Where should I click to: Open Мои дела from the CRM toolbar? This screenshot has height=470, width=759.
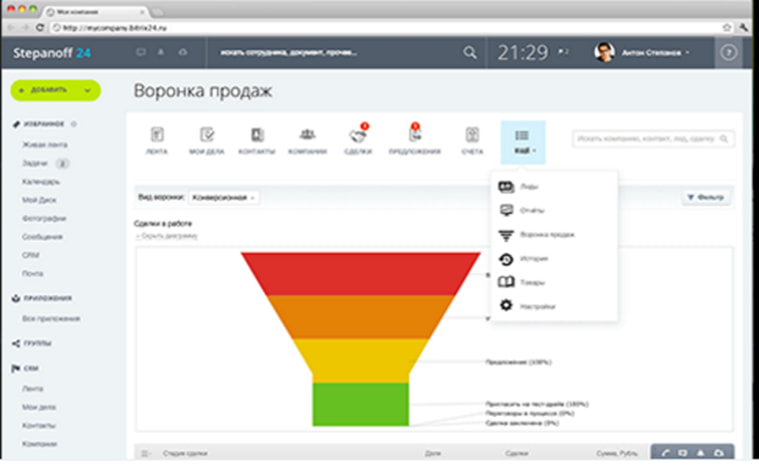[x=207, y=141]
